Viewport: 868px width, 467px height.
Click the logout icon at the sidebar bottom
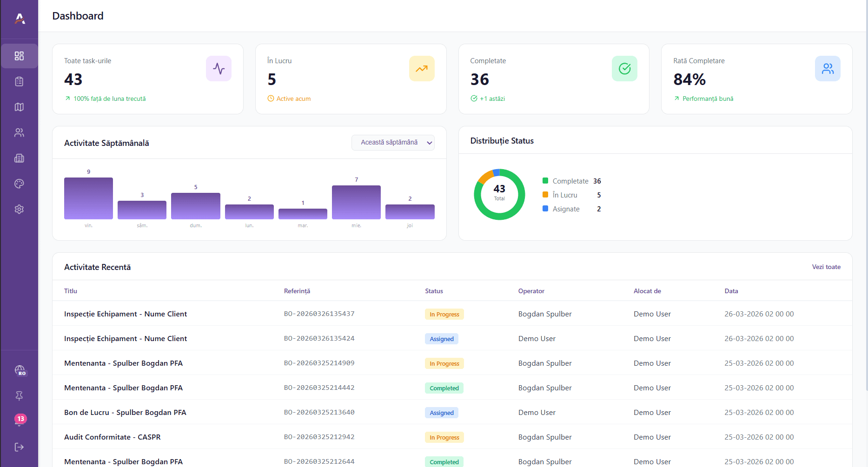(19, 447)
